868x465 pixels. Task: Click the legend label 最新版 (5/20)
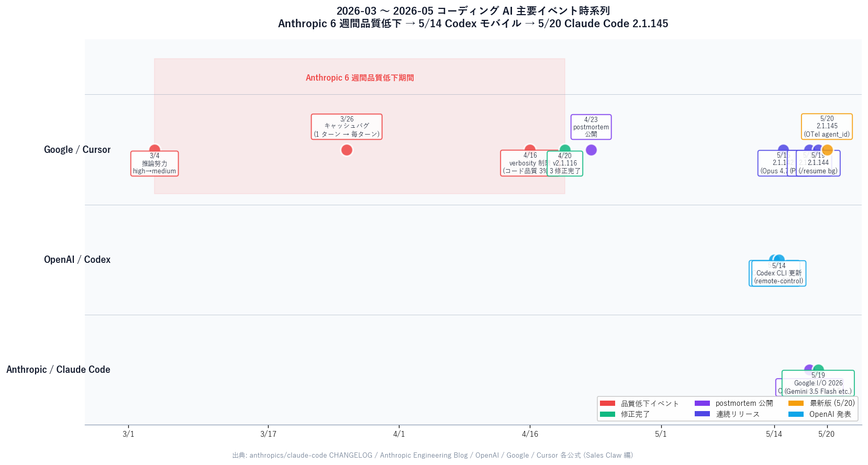832,403
